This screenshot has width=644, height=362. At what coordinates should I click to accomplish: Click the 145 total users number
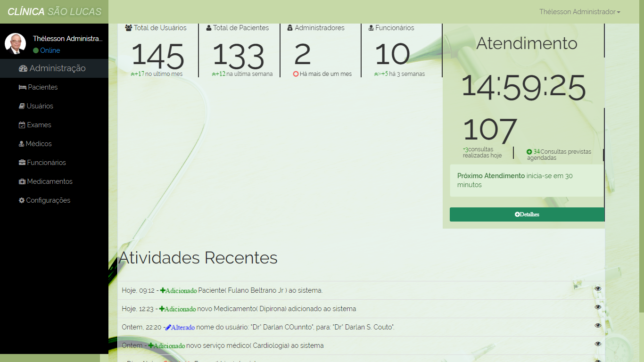157,56
